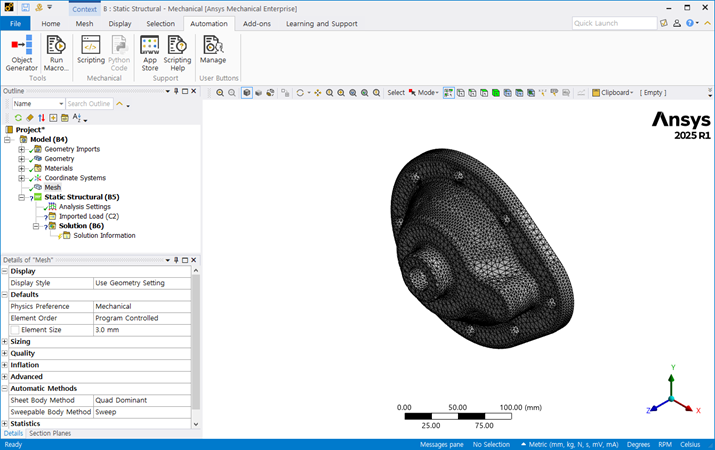Click the A-Z sort icon in Outline
The width and height of the screenshot is (715, 450).
click(77, 118)
